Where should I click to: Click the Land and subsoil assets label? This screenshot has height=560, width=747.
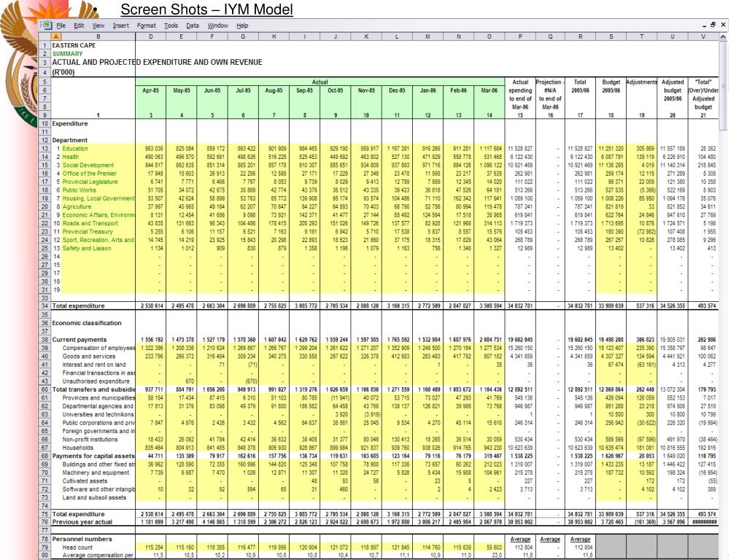pyautogui.click(x=94, y=497)
